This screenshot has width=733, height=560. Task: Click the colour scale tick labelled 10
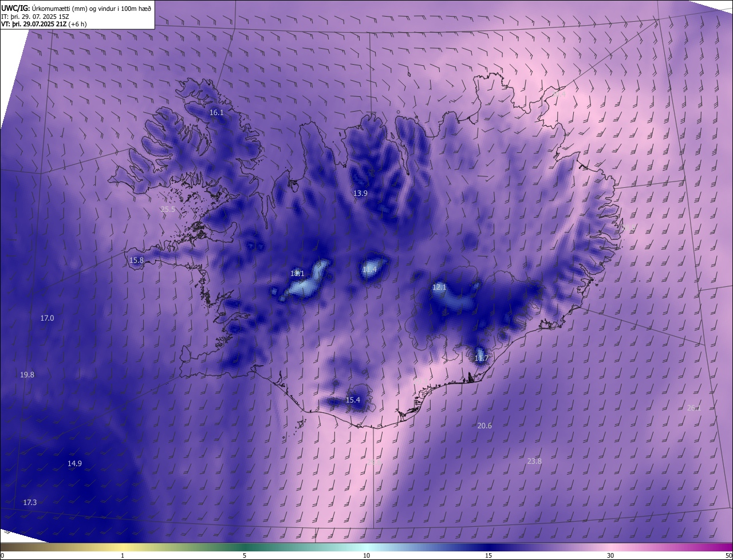pos(366,555)
